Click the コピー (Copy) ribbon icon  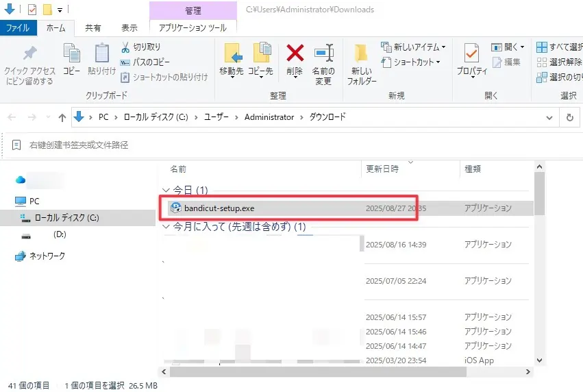71,53
